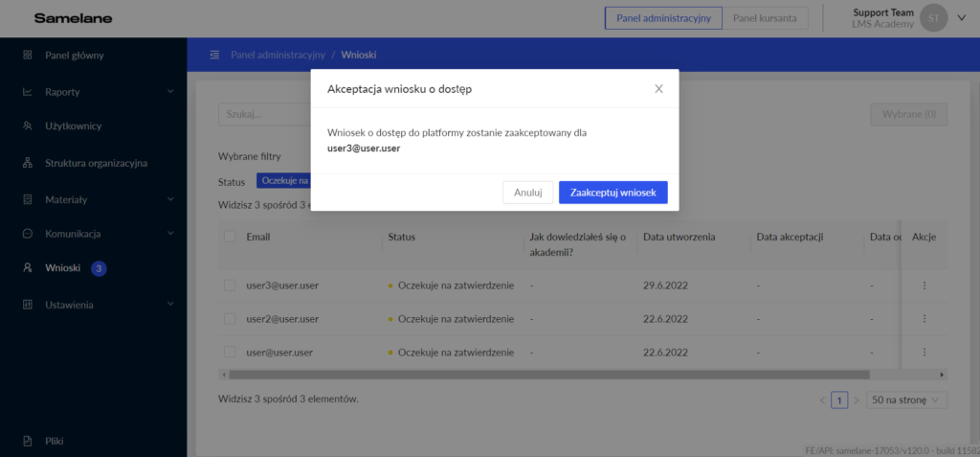The image size is (980, 457).
Task: Open actions menu for user3@user.user row
Action: (924, 286)
